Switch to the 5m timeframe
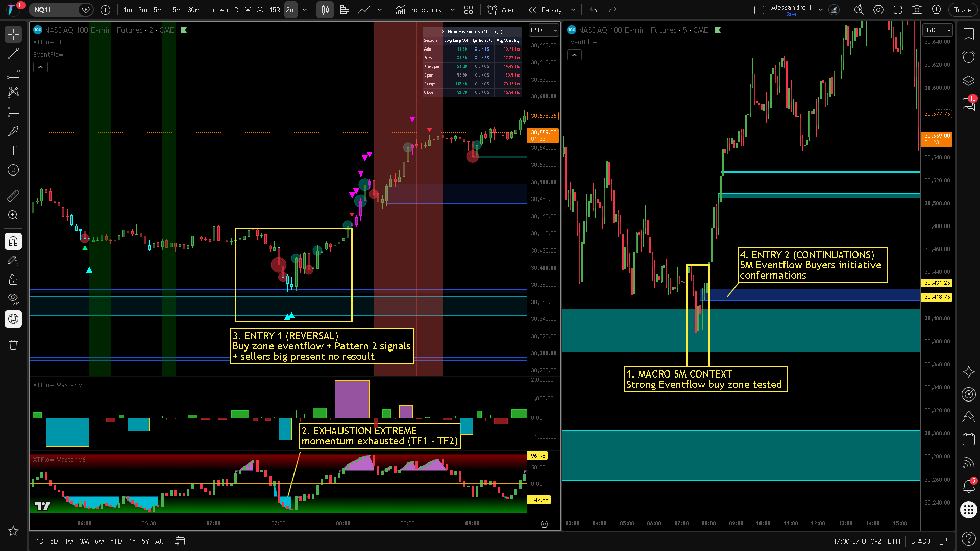 [x=158, y=10]
